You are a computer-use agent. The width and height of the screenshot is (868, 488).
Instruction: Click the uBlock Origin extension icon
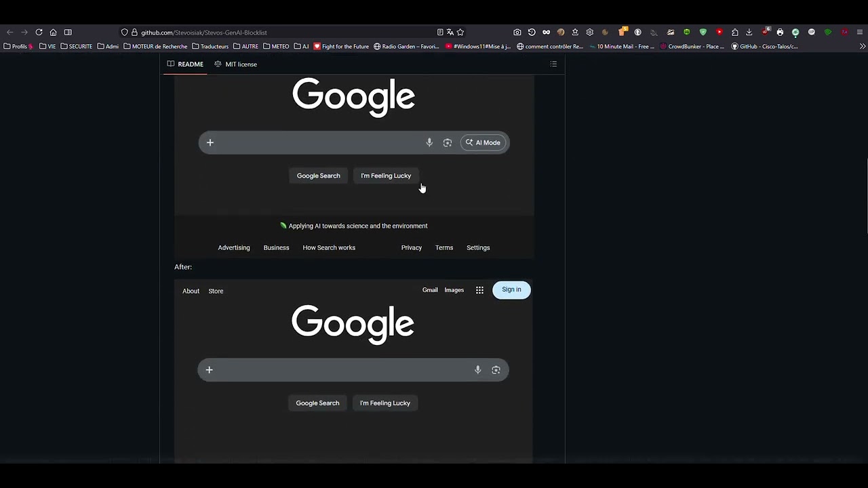point(766,31)
